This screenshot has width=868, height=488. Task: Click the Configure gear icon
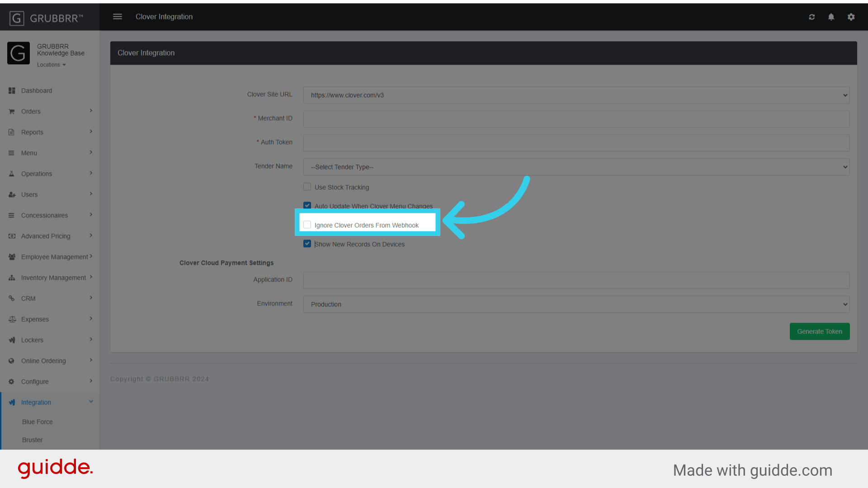[x=12, y=382]
